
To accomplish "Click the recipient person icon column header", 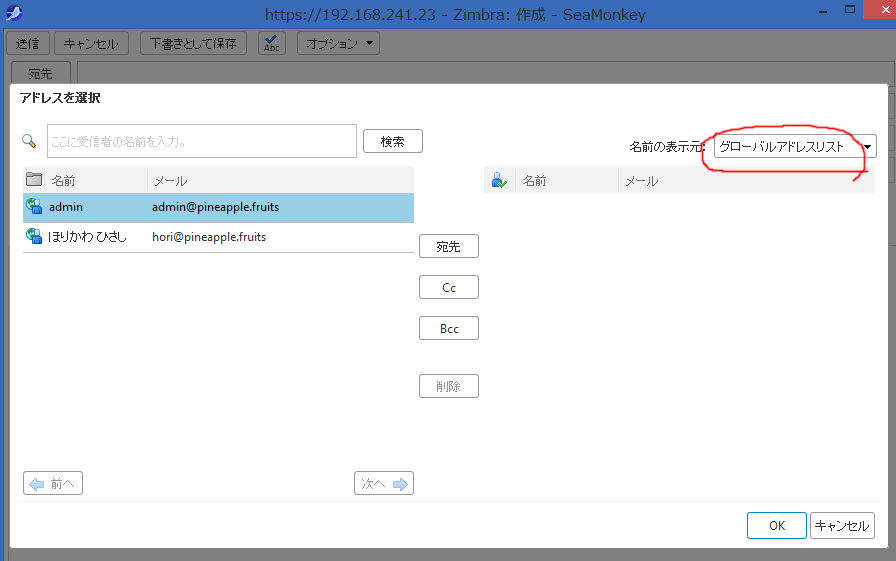I will [499, 181].
